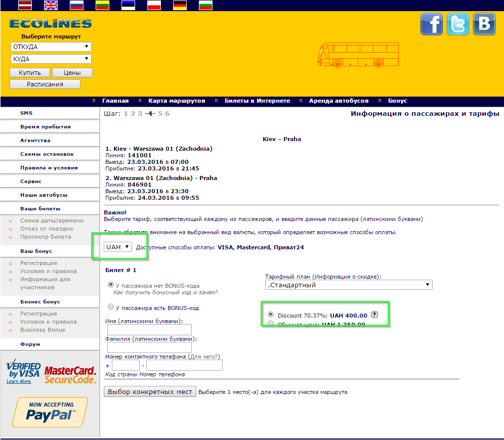The width and height of the screenshot is (504, 440).
Task: Open the VKontakte social icon
Action: coord(484,24)
